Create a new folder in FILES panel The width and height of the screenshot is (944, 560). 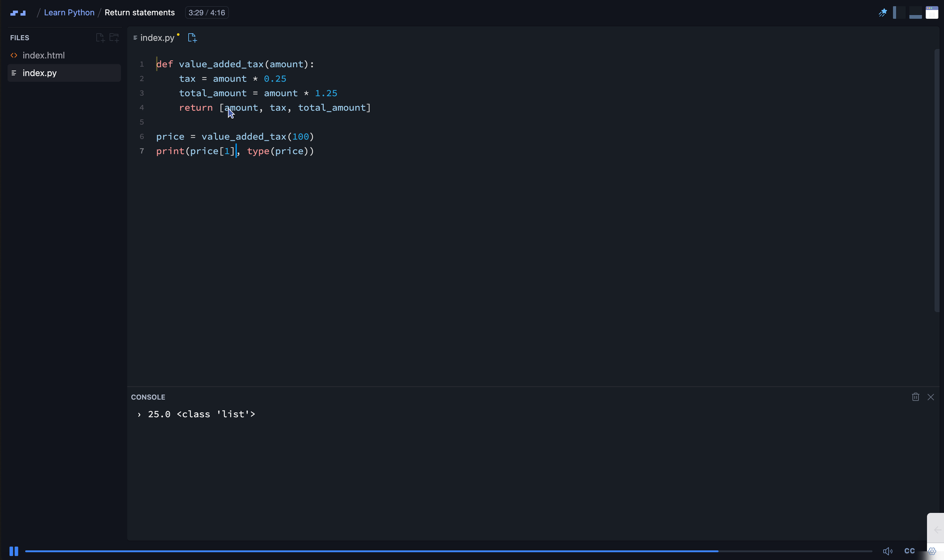coord(114,38)
